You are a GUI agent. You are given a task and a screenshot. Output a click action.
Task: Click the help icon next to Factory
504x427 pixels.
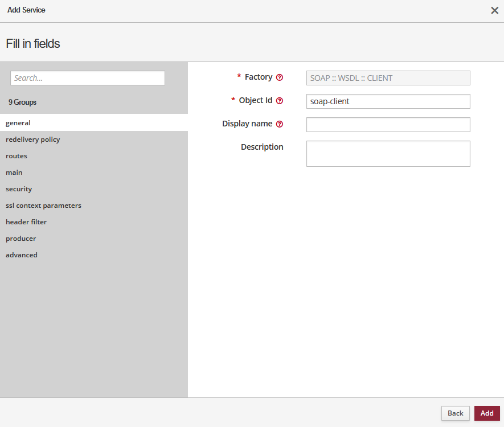coord(280,77)
